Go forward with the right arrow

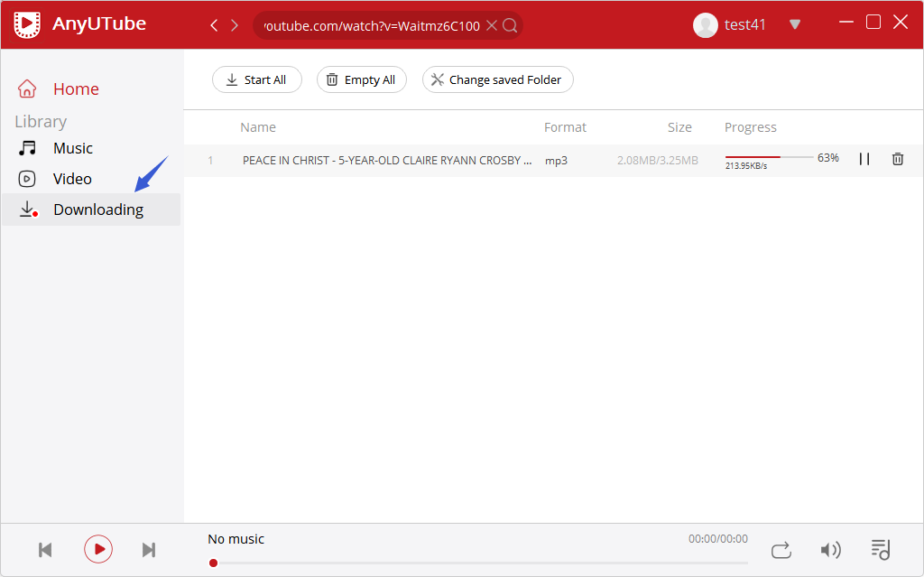click(235, 25)
